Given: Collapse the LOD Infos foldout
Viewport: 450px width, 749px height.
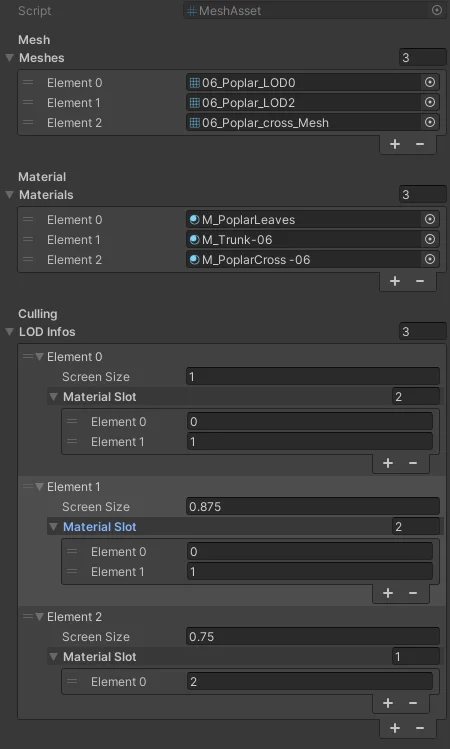Looking at the screenshot, I should tap(9, 332).
